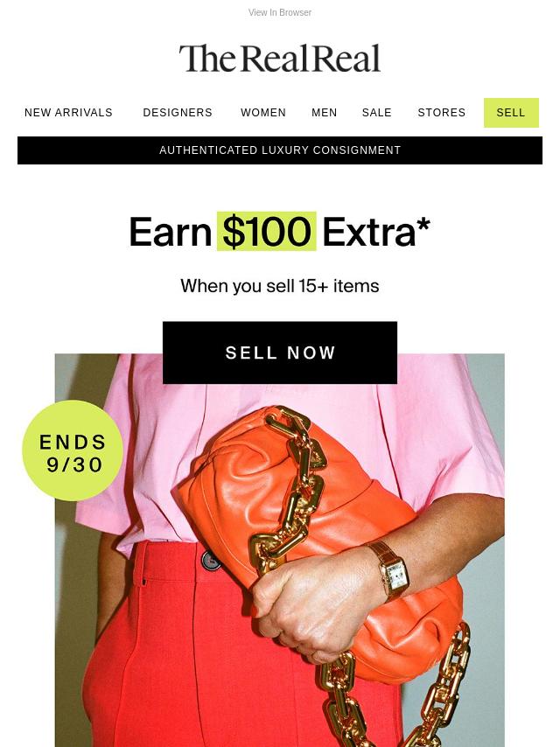Image resolution: width=560 pixels, height=747 pixels.
Task: Click the Earn $100 Extra headline
Action: pyautogui.click(x=280, y=232)
